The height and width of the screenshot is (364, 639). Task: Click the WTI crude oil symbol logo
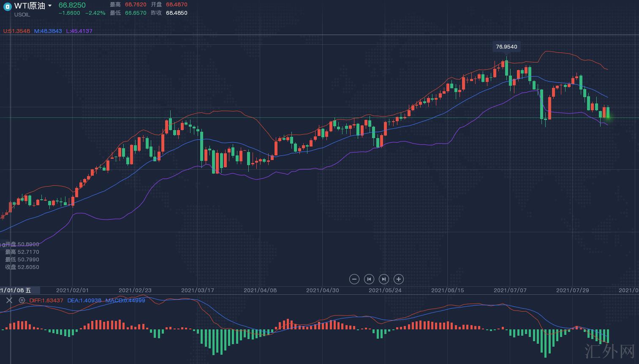[7, 6]
